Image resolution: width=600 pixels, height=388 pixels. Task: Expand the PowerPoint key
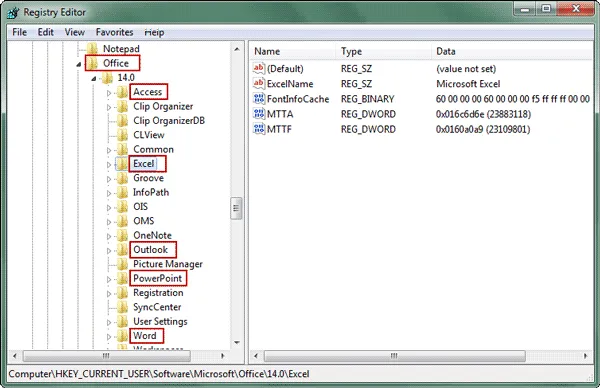point(109,279)
